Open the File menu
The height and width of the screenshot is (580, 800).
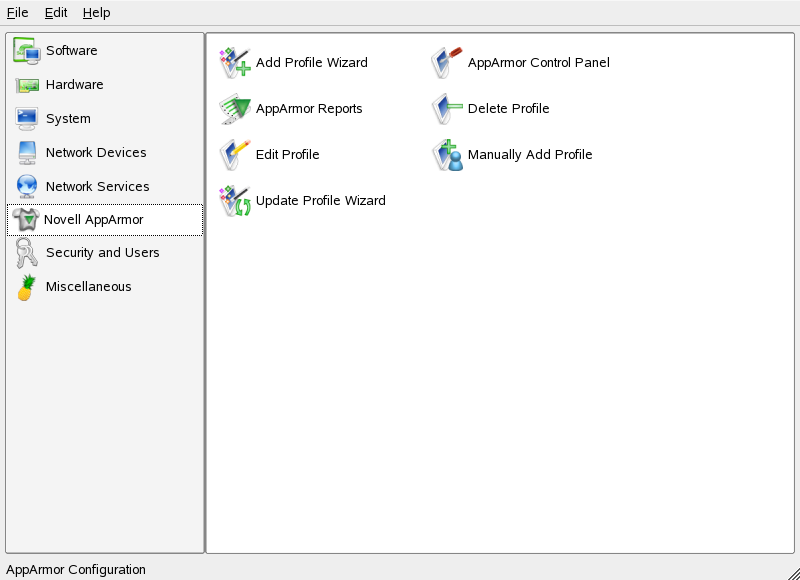pyautogui.click(x=17, y=13)
